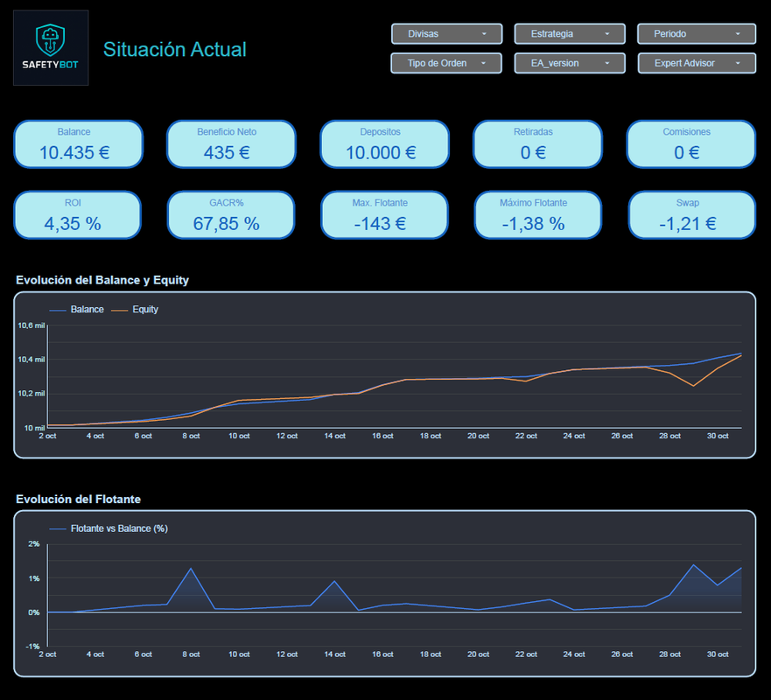The width and height of the screenshot is (771, 700).
Task: Click the SafetyBot logo
Action: point(51,47)
